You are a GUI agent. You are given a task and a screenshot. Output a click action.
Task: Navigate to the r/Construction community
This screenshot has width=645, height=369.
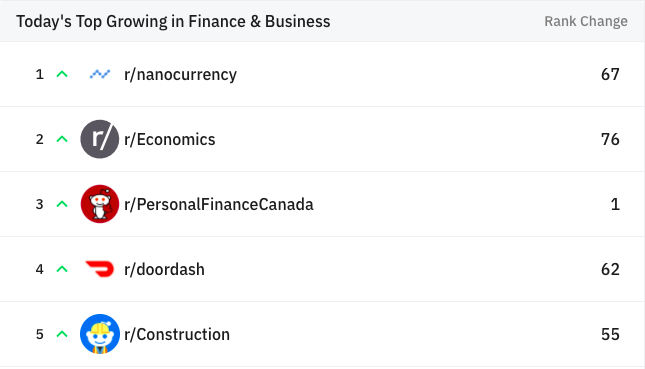(177, 334)
